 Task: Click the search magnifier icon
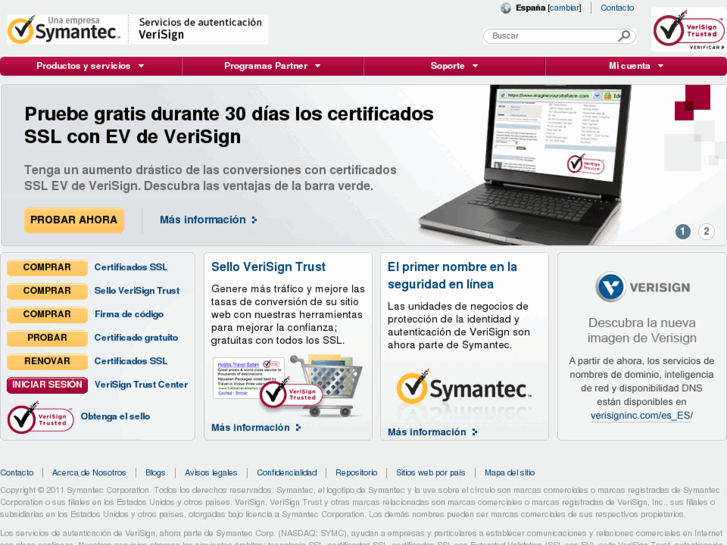625,36
